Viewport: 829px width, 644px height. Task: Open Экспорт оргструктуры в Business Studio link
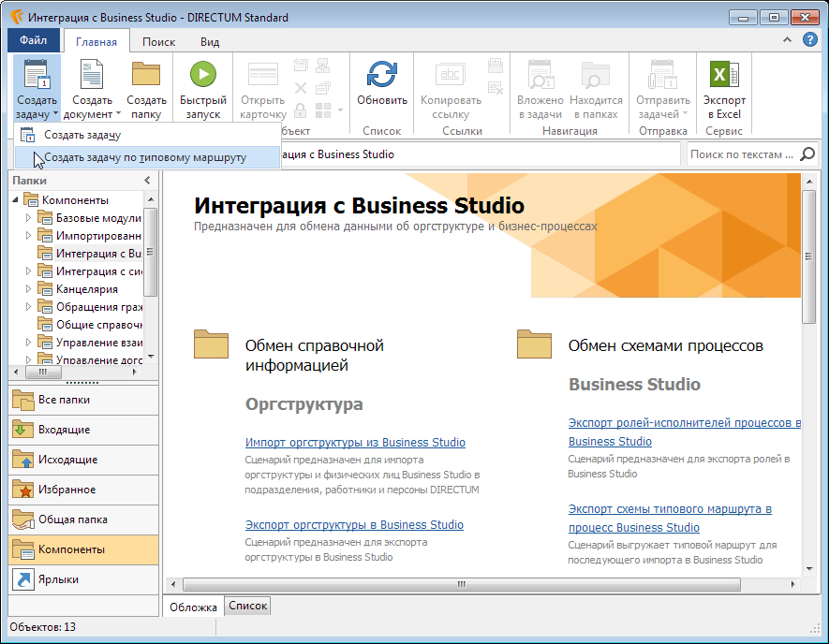[354, 524]
